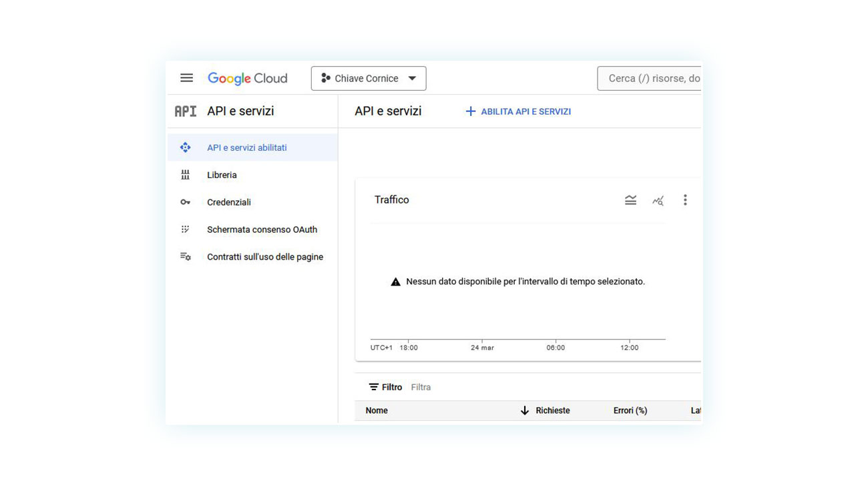Click the API e servizi page title
The height and width of the screenshot is (485, 868).
click(388, 111)
